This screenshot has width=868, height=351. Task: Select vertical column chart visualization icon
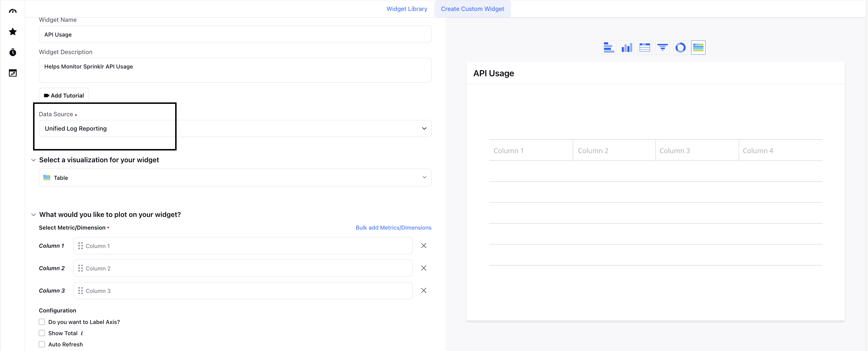tap(627, 47)
